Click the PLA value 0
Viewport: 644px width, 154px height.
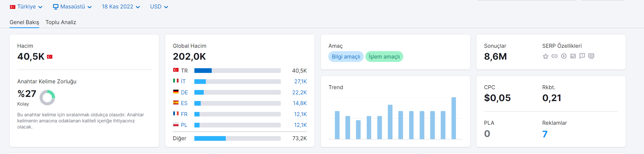coord(487,134)
